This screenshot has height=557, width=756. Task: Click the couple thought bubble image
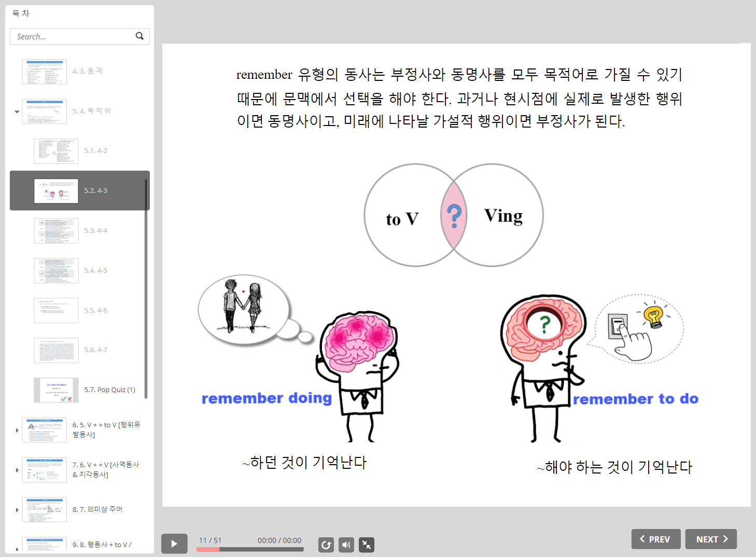pos(244,310)
